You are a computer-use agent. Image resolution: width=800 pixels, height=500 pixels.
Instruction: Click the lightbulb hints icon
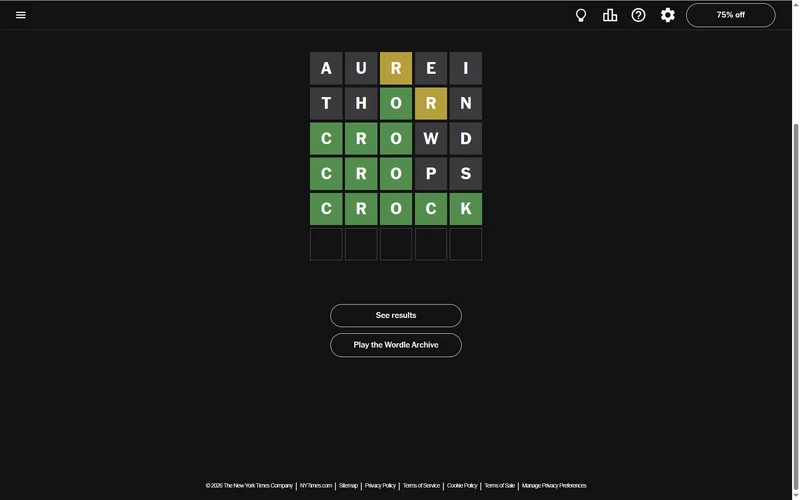pos(581,15)
